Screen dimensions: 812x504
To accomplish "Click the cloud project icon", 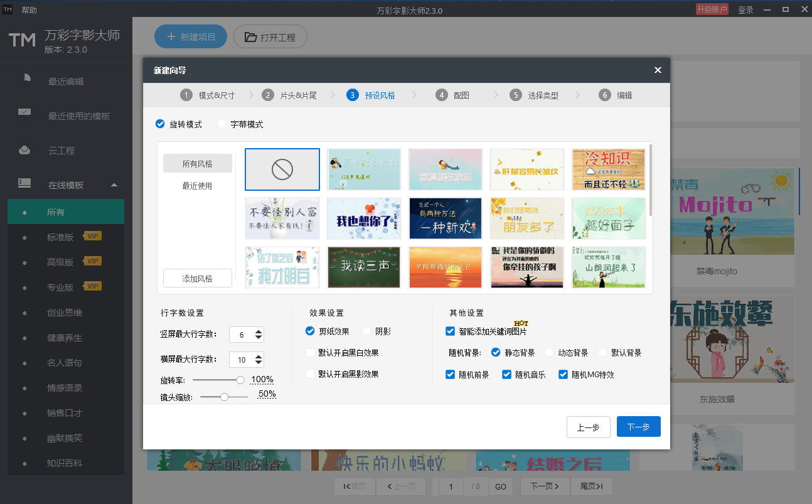I will [24, 150].
